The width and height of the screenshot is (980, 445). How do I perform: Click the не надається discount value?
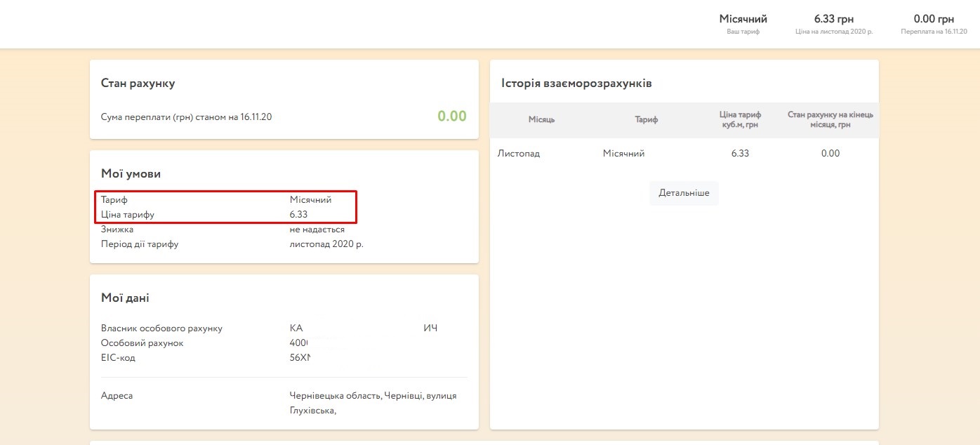pos(317,230)
